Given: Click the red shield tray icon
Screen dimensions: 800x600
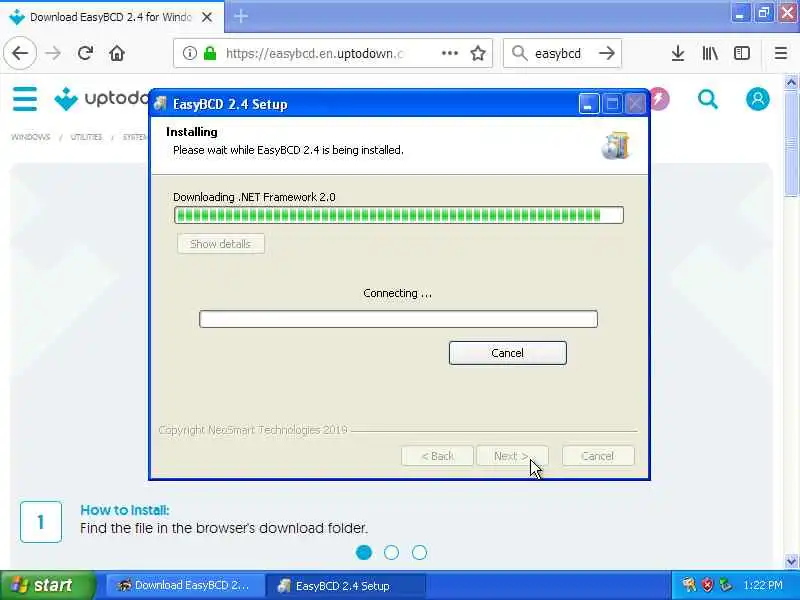Looking at the screenshot, I should (708, 585).
